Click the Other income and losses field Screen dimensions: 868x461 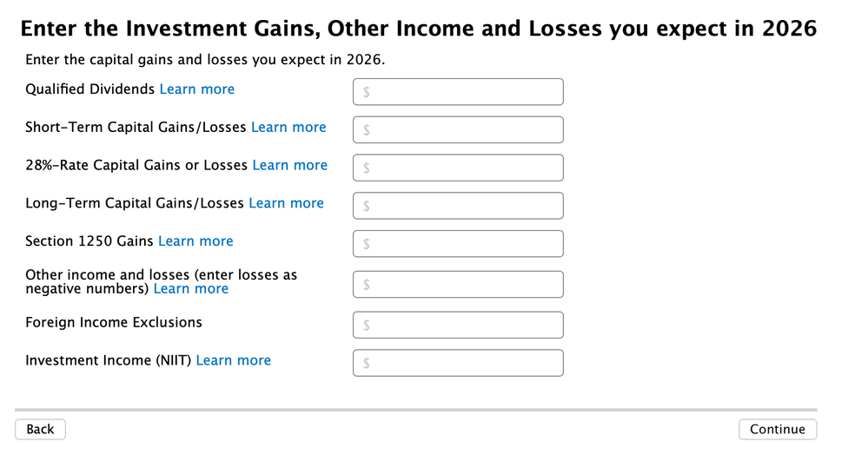[458, 284]
